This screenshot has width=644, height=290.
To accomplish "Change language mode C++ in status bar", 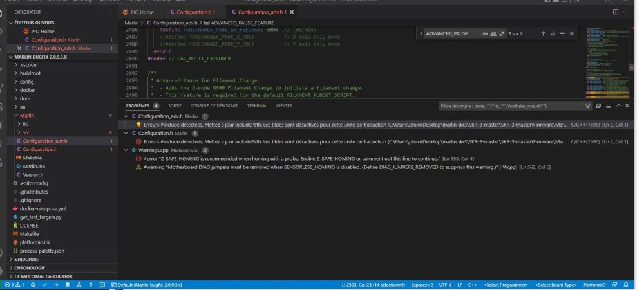I will (x=472, y=285).
